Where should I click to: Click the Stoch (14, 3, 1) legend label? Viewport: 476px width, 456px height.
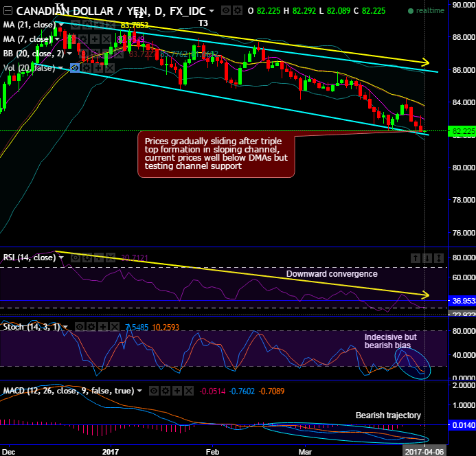click(x=32, y=327)
